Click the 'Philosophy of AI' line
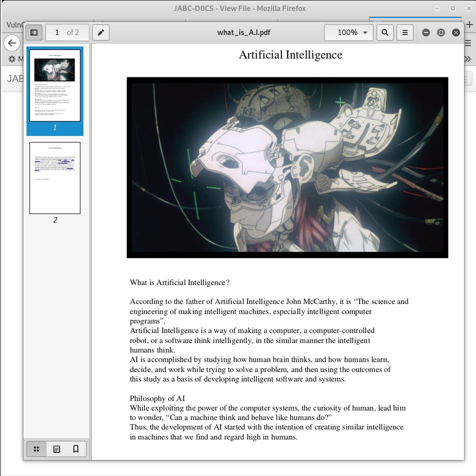The image size is (476, 476). tap(157, 398)
